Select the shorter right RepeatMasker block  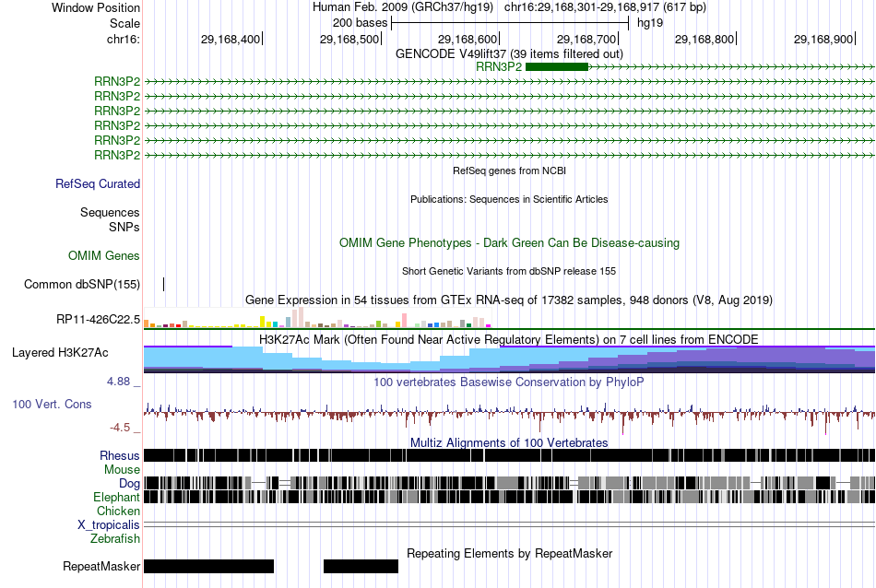pos(361,566)
